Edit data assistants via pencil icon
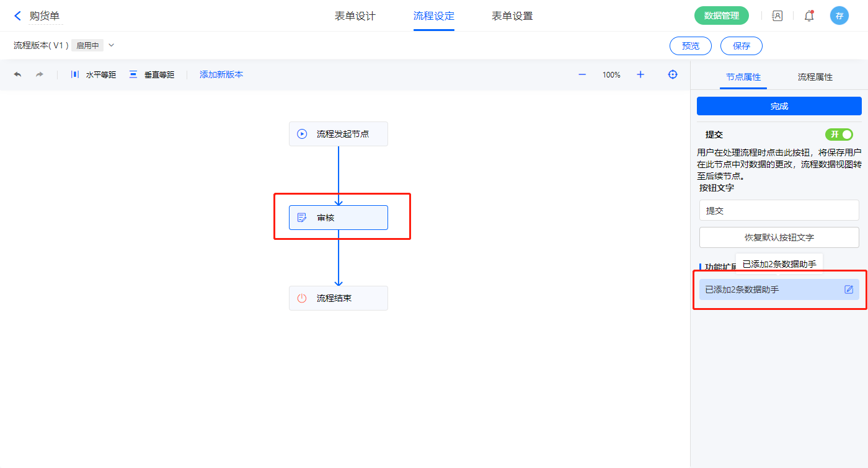 coord(849,289)
